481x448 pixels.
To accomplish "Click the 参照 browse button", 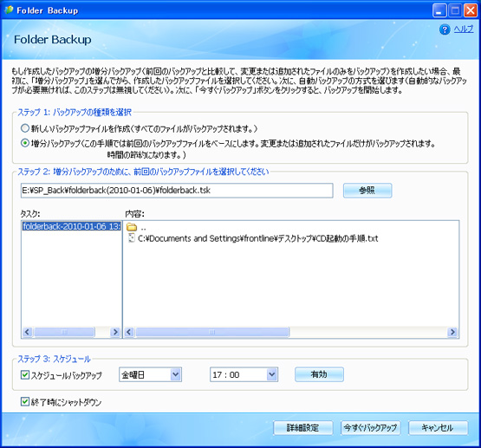I will 367,191.
